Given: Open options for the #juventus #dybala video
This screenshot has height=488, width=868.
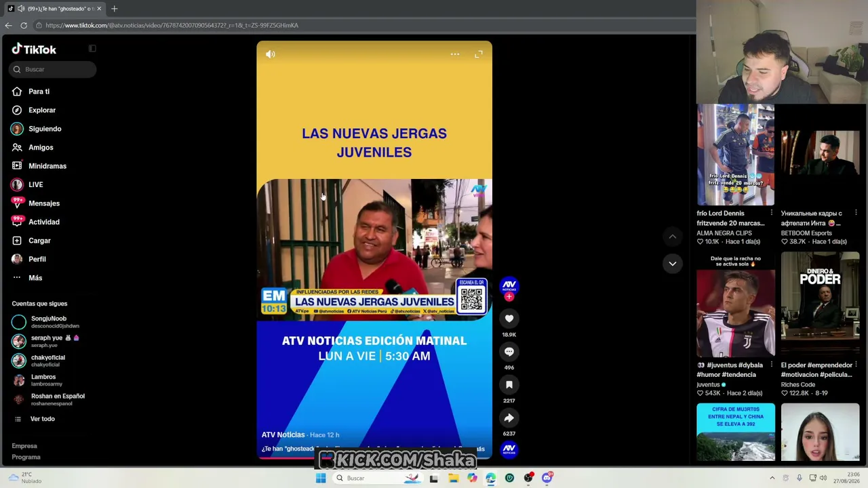Looking at the screenshot, I should coord(772,365).
